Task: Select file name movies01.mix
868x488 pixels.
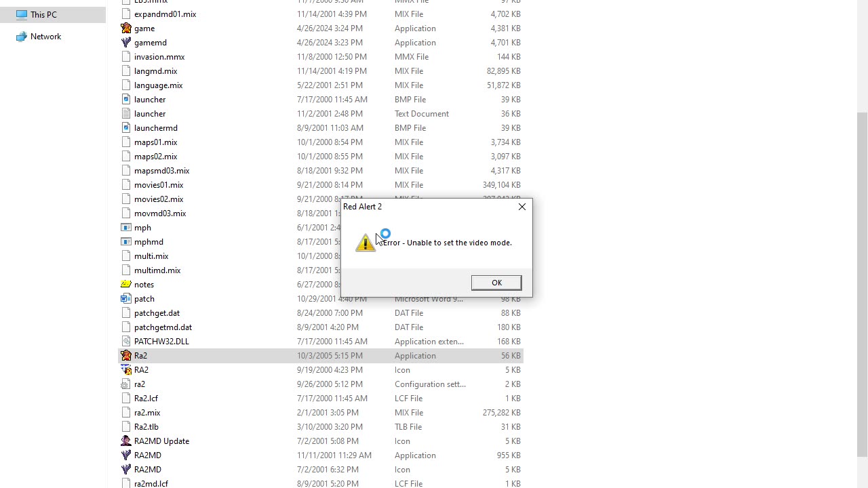Action: click(159, 185)
